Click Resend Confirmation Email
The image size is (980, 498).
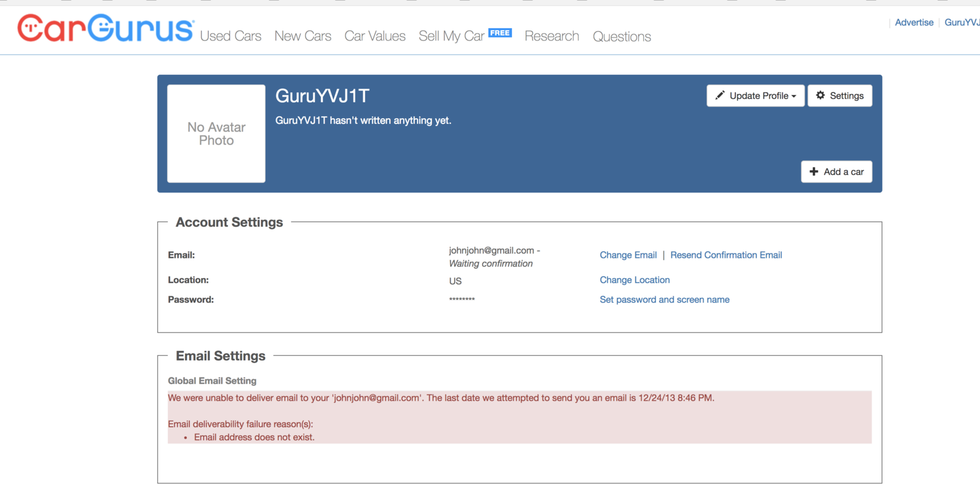point(726,255)
